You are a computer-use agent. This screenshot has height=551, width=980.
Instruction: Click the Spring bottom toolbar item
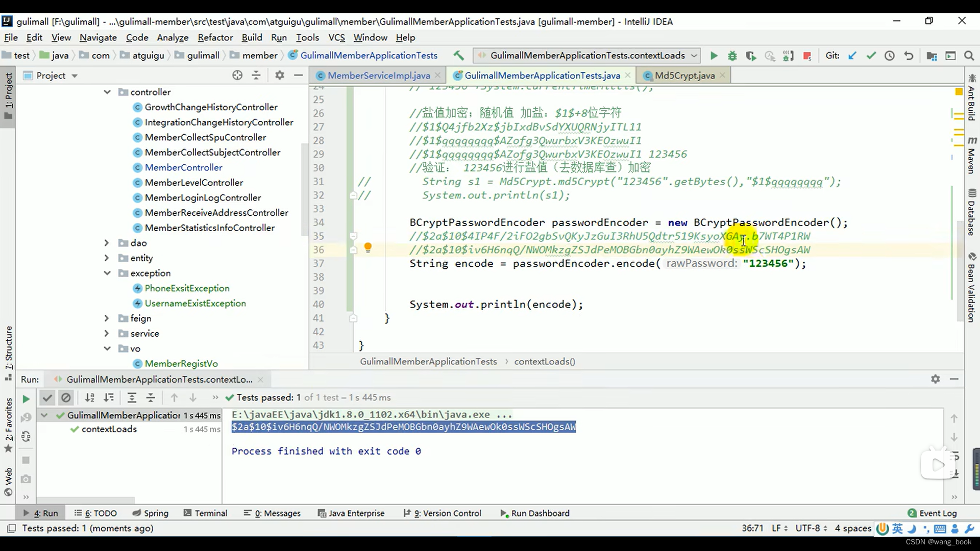click(156, 513)
